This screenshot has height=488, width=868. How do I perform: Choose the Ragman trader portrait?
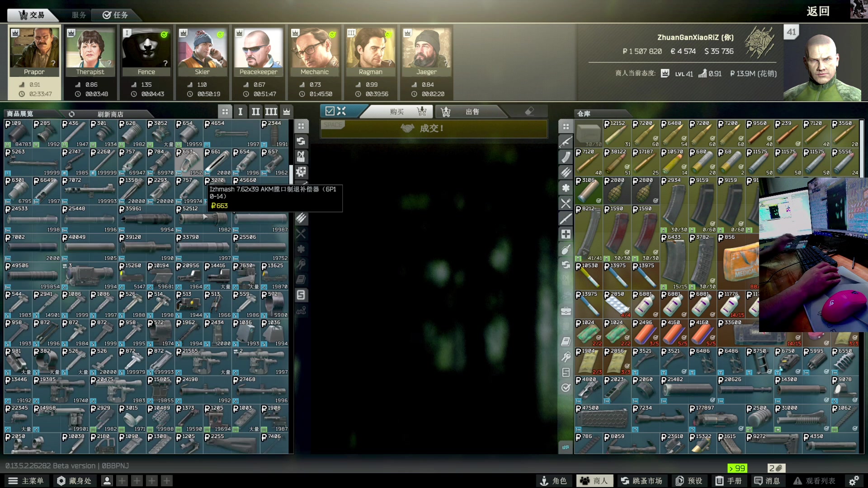tap(370, 62)
